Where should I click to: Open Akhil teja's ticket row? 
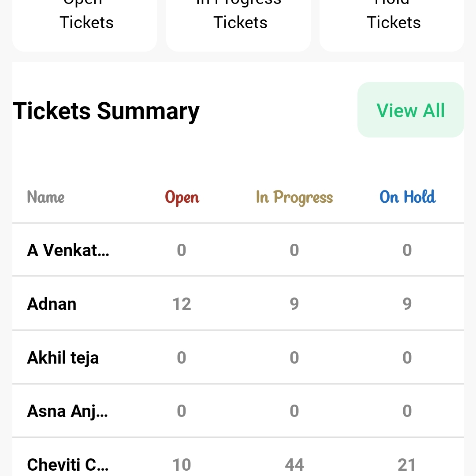[63, 357]
